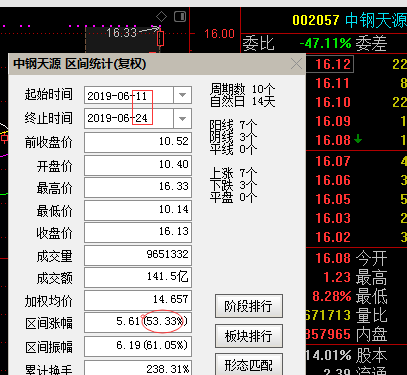This screenshot has width=407, height=375.
Task: Close the 区间统计 dialog
Action: tap(296, 64)
